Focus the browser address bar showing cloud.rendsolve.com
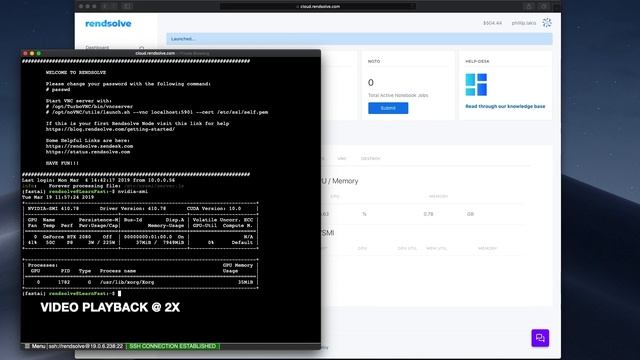The height and width of the screenshot is (360, 640). point(318,7)
